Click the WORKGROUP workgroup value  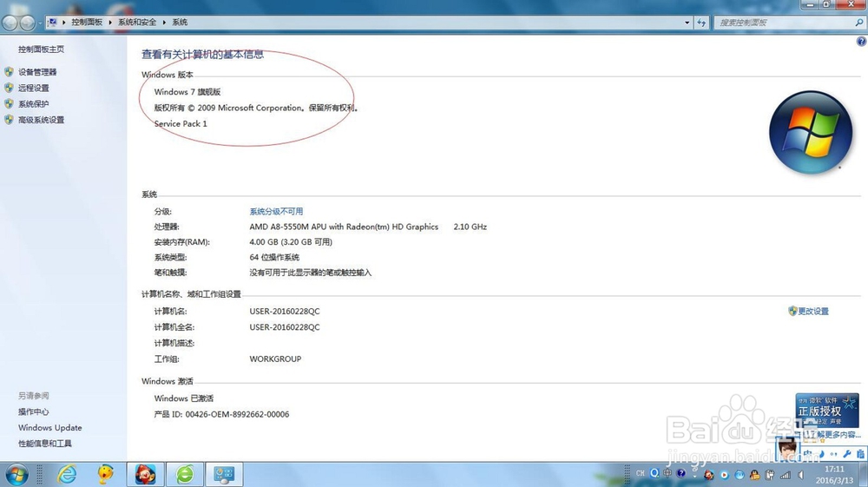[275, 359]
